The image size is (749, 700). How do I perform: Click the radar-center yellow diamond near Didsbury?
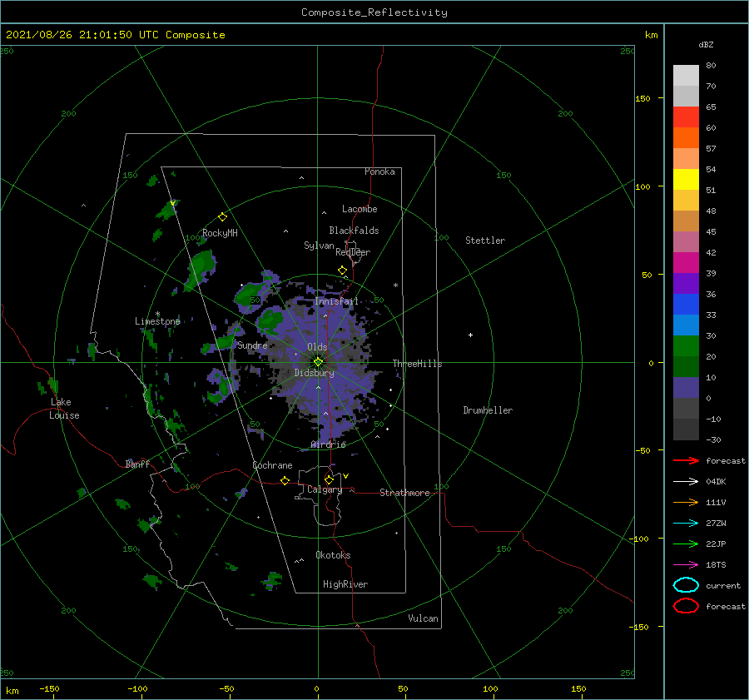click(x=318, y=362)
